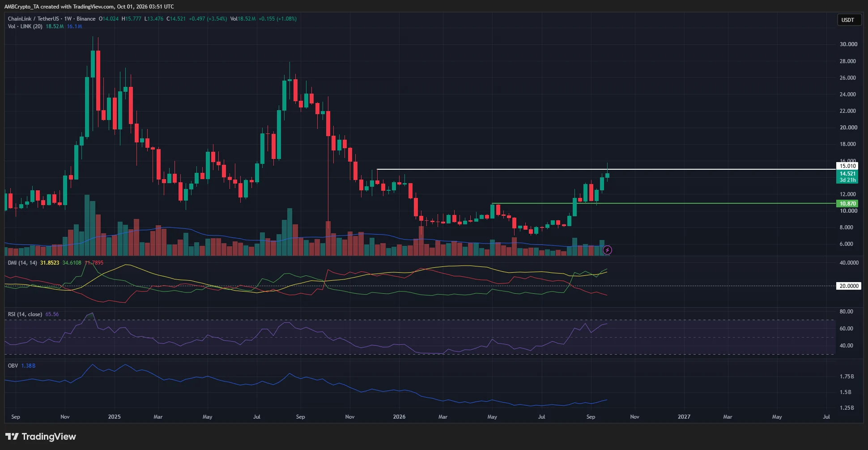Click the DMI green value 34.6108
Screen dimensions: 868x450
(72, 263)
